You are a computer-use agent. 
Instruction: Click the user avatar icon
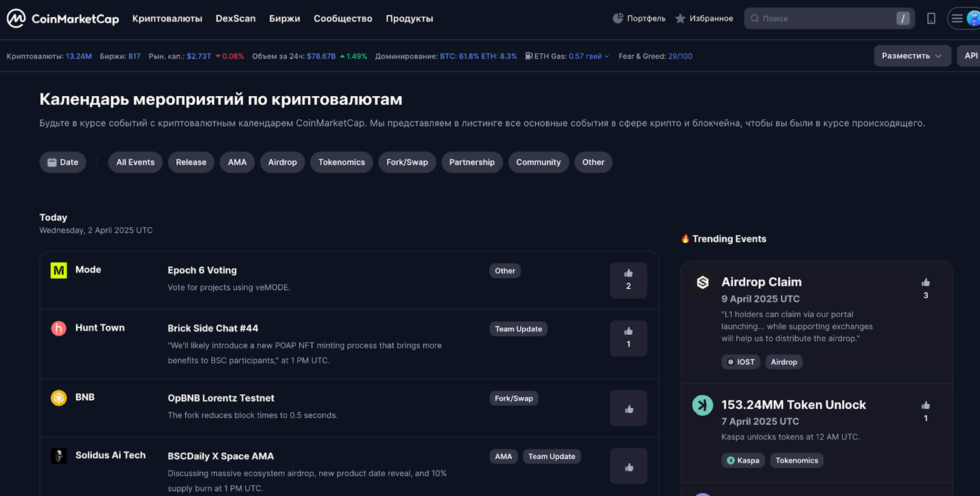pos(974,18)
